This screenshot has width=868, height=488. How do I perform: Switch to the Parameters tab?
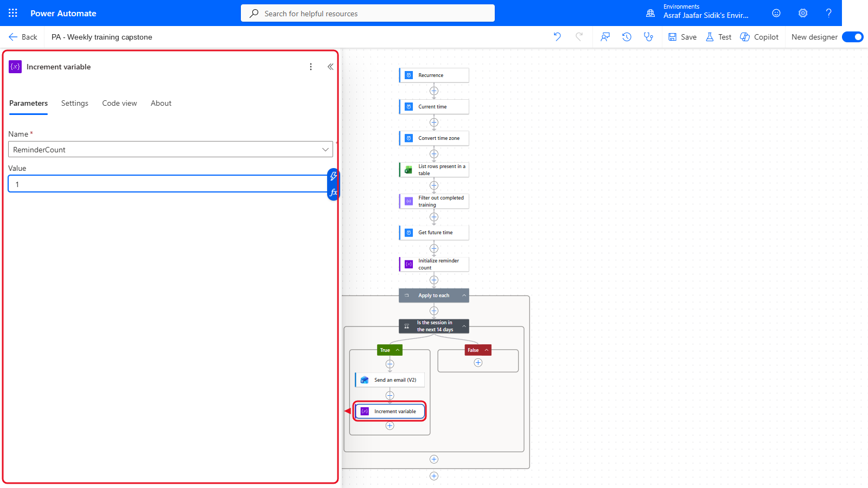28,103
